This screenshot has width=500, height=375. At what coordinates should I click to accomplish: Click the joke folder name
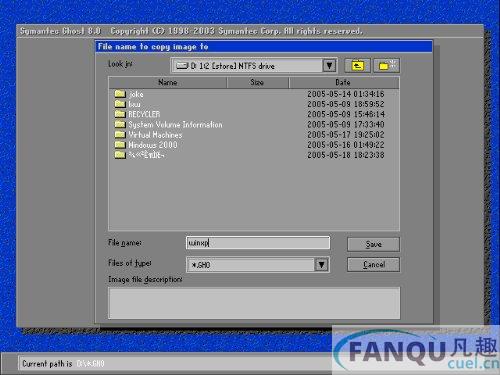tap(136, 94)
